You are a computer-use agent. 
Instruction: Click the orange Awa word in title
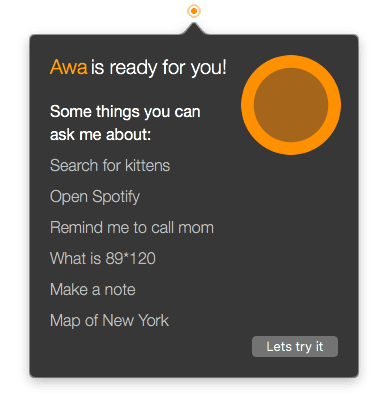pos(69,67)
